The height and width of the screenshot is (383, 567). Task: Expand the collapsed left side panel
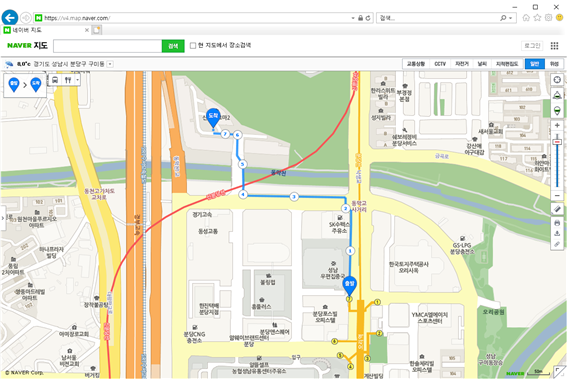(x=3, y=218)
